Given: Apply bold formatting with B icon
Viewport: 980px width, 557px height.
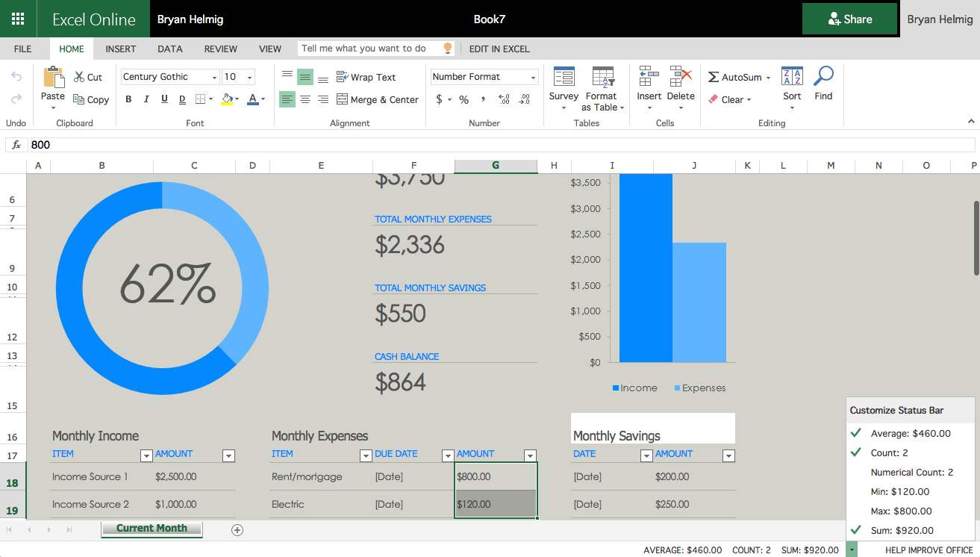Looking at the screenshot, I should [128, 99].
